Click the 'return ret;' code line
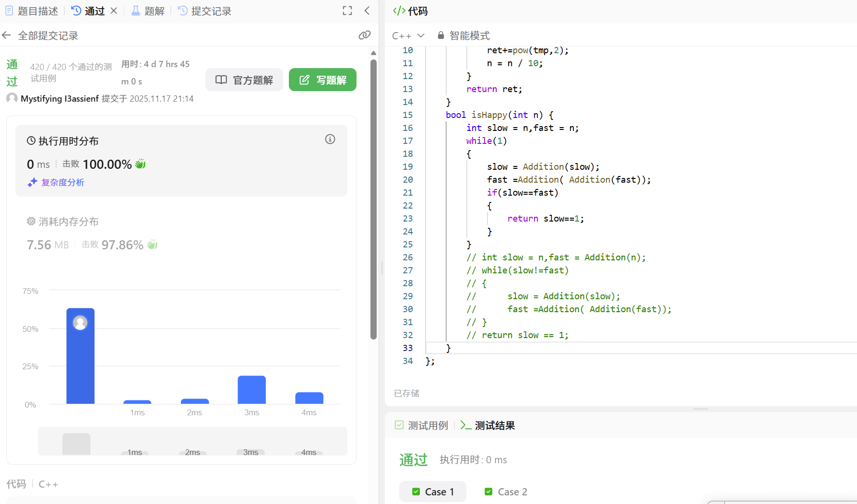 pyautogui.click(x=494, y=89)
